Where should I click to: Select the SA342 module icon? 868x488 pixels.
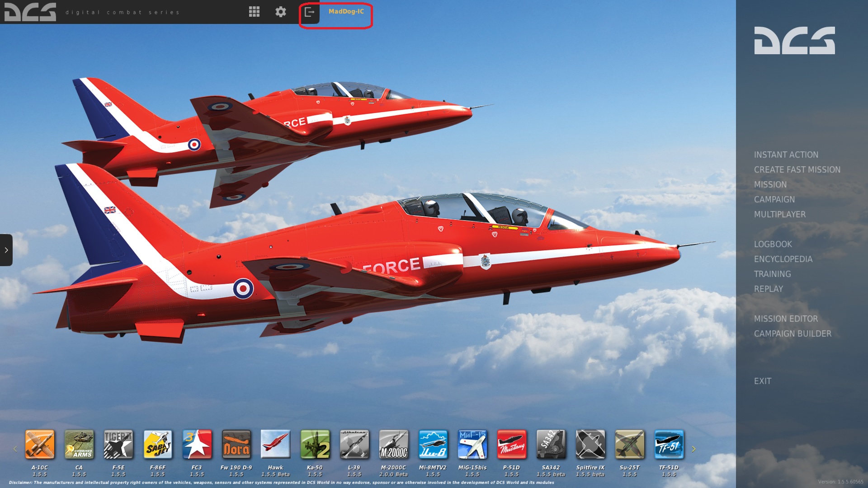[x=551, y=444]
